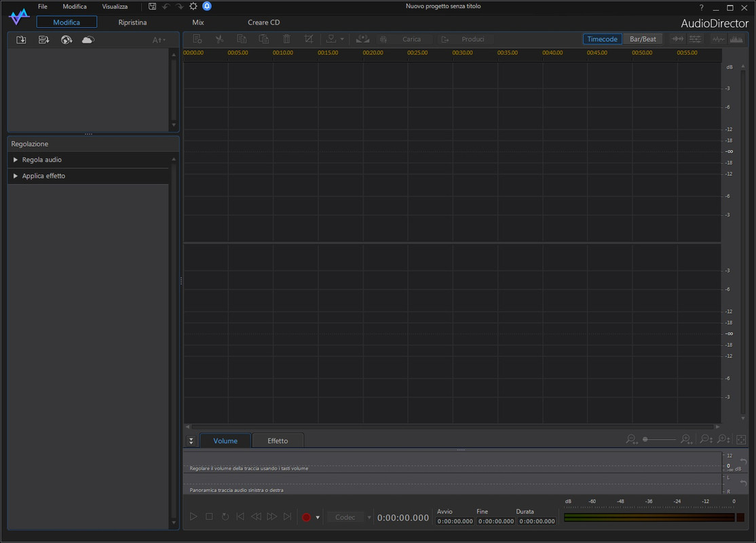
Task: Toggle waveform view icon
Action: [x=719, y=39]
